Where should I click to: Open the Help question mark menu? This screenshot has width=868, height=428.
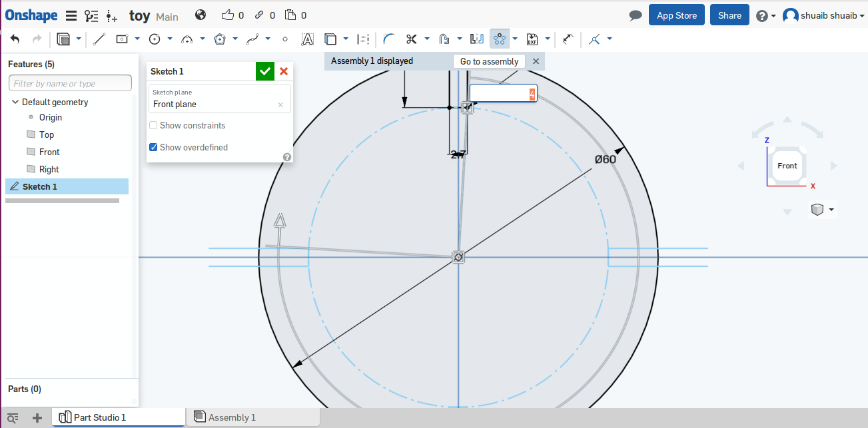coord(762,16)
